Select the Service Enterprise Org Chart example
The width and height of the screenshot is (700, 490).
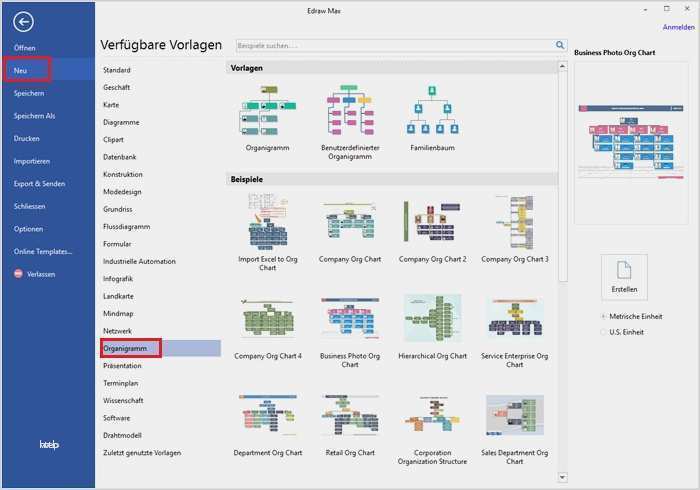[515, 318]
